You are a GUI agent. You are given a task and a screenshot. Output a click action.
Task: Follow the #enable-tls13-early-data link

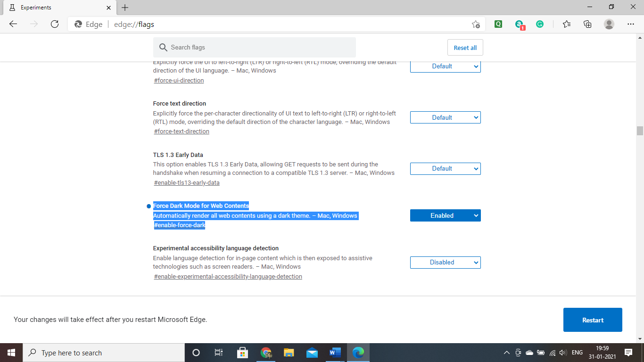(x=187, y=182)
